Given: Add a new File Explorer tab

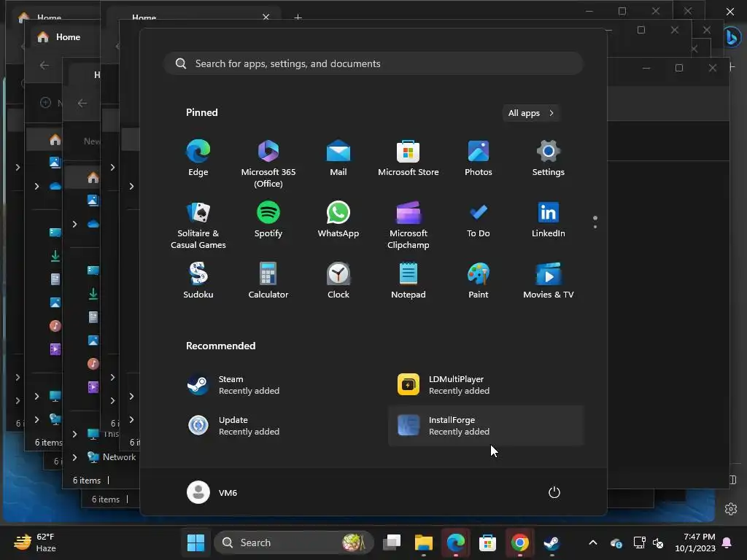Looking at the screenshot, I should tap(298, 17).
